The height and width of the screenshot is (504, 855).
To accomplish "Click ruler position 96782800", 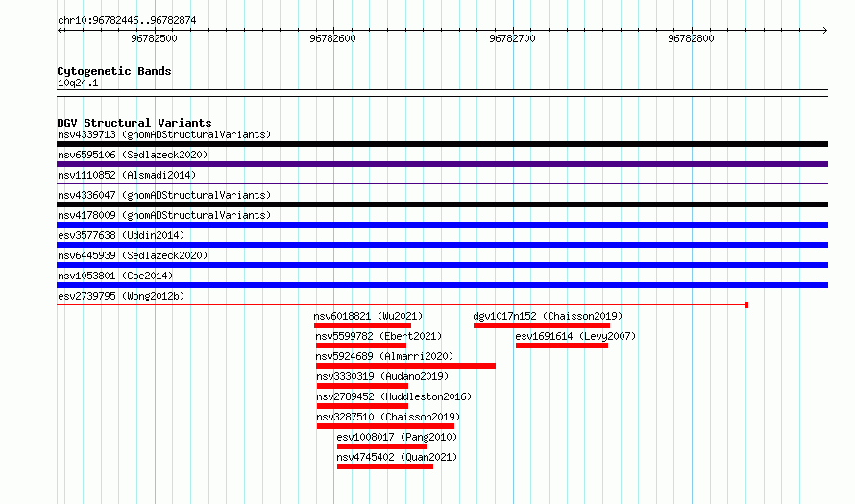I will (691, 38).
